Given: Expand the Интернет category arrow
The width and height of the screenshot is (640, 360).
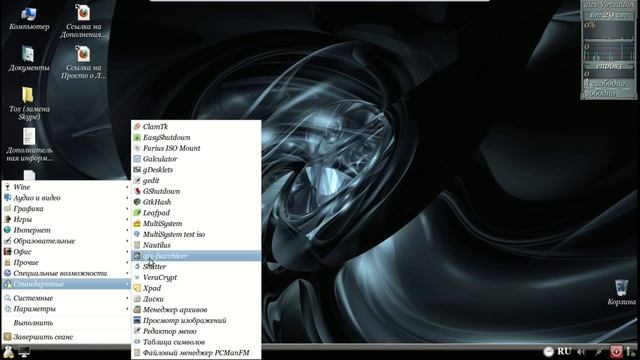Looking at the screenshot, I should (127, 230).
